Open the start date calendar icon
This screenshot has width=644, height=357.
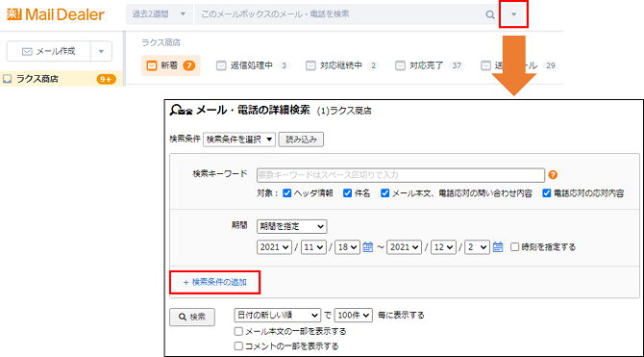[368, 247]
